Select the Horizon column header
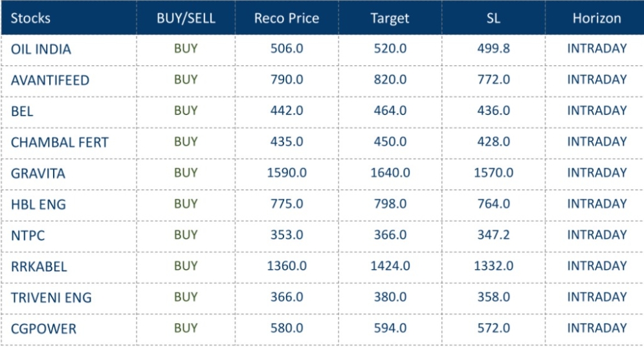 pos(597,18)
